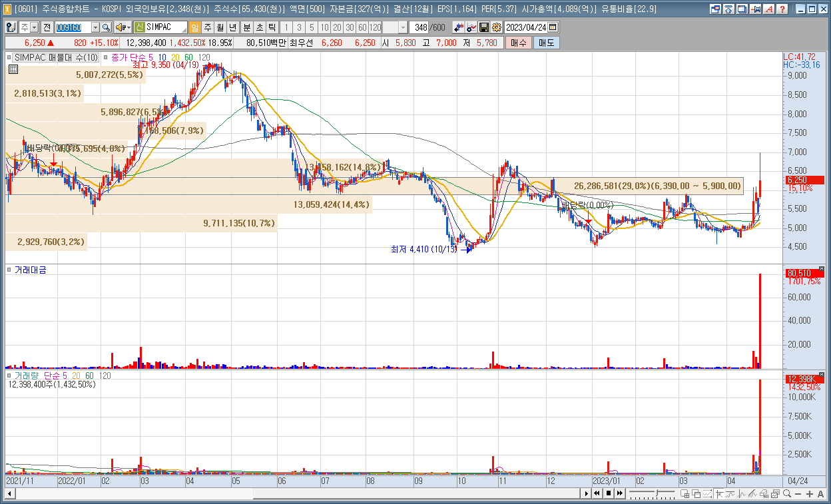831x504 pixels.
Task: Click the stock code input field 009160
Action: point(73,27)
